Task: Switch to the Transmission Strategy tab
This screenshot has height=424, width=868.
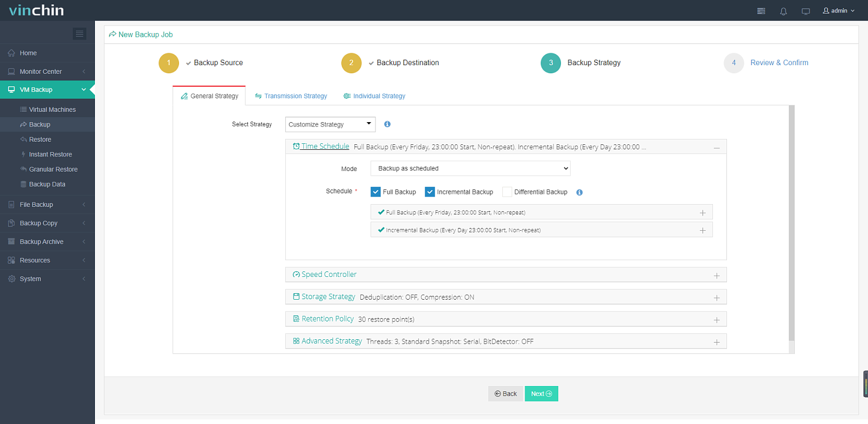Action: [291, 96]
